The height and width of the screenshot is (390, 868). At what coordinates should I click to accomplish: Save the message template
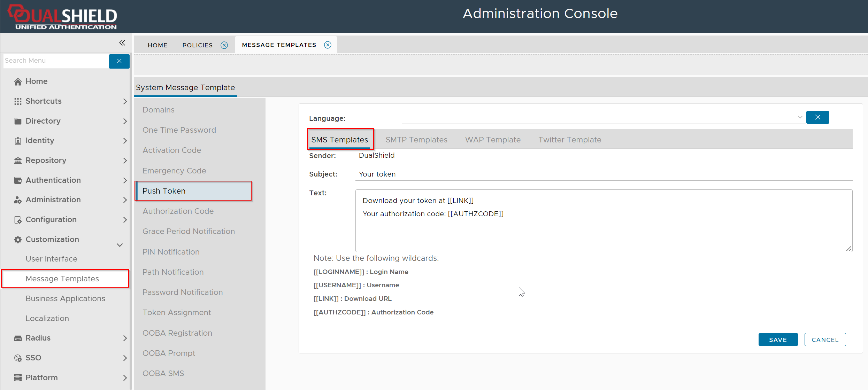[778, 340]
